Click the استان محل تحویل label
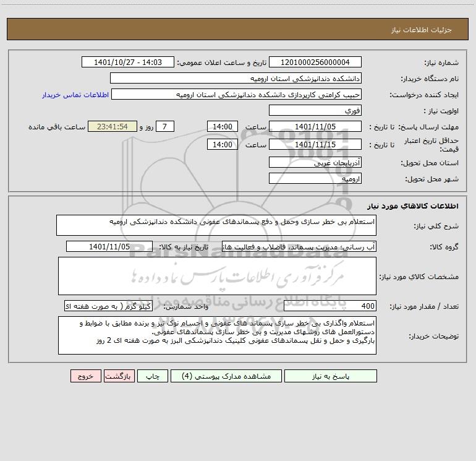The image size is (476, 461). tap(430, 163)
